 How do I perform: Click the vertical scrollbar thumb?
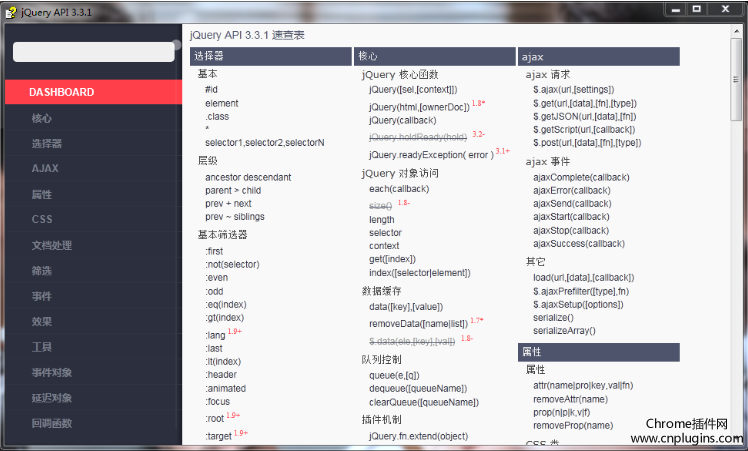tap(736, 79)
